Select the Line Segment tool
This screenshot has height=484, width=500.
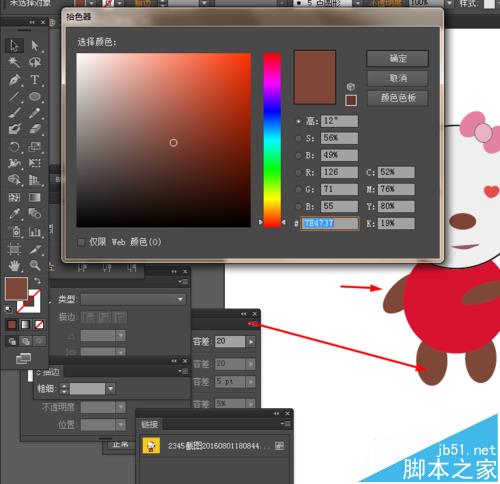click(x=14, y=97)
